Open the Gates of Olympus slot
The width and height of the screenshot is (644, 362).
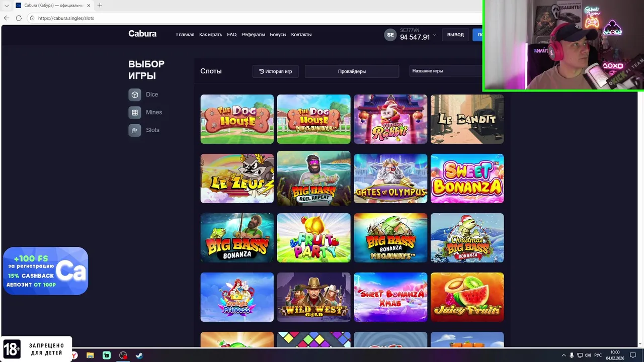(x=390, y=178)
